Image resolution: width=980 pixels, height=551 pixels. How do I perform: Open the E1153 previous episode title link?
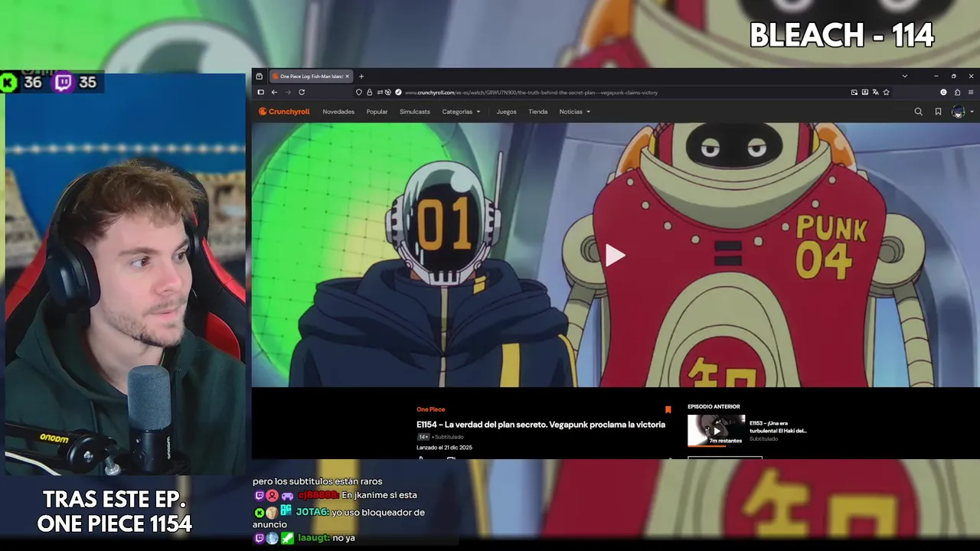778,426
